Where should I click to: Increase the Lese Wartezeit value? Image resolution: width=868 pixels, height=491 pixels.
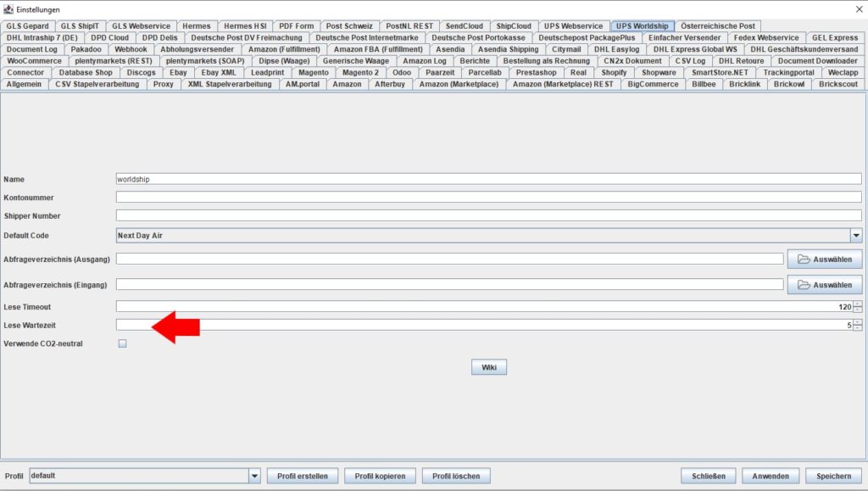click(x=858, y=322)
